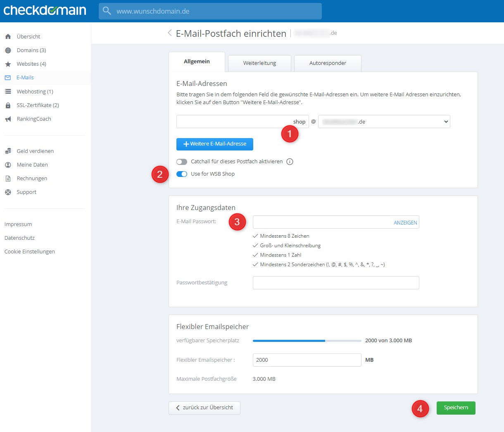
Task: Click the Webhosting server icon
Action: click(x=8, y=92)
